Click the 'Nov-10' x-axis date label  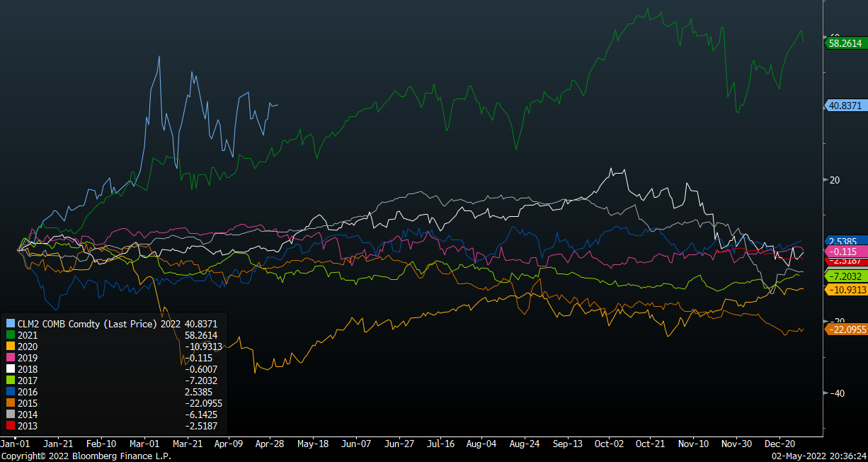tap(693, 444)
